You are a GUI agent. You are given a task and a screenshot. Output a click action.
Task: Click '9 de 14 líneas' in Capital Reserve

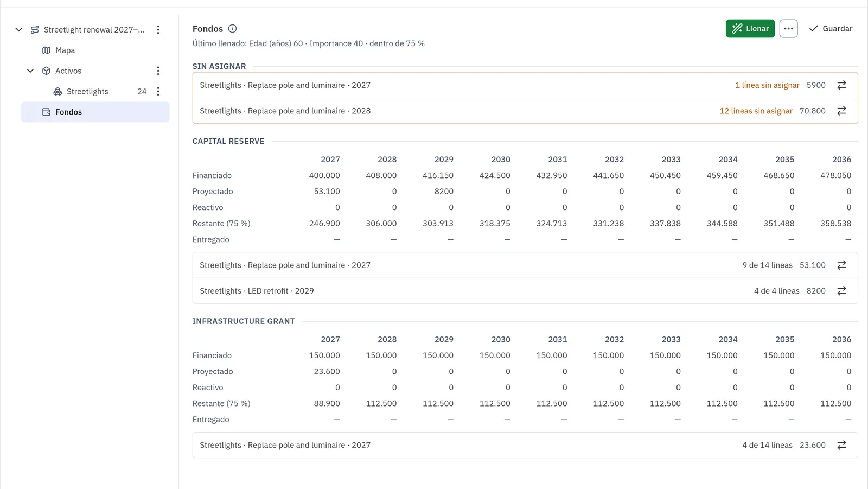767,265
